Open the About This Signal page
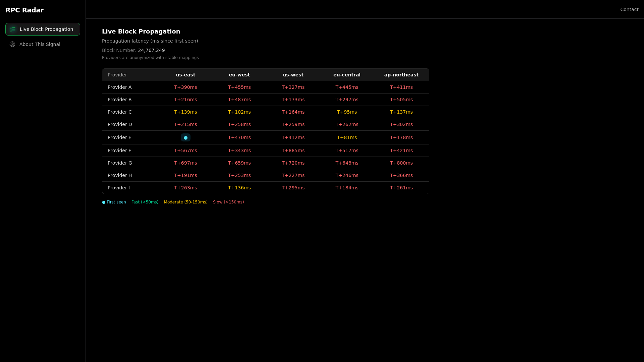 (40, 44)
